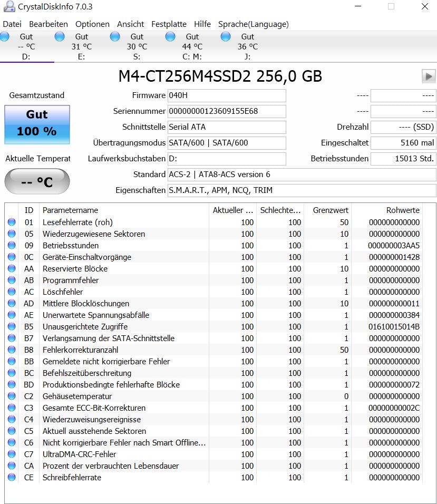
Task: Click the Drehzahl value ---- (SSD)
Action: (x=403, y=127)
